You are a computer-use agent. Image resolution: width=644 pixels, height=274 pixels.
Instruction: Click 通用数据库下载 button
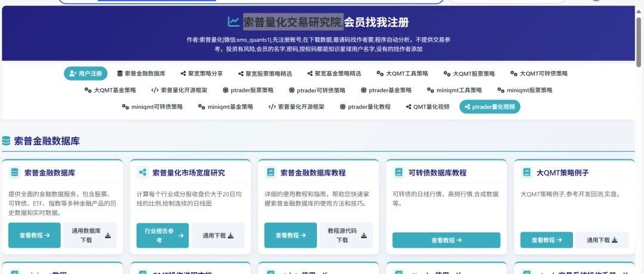coord(91,235)
